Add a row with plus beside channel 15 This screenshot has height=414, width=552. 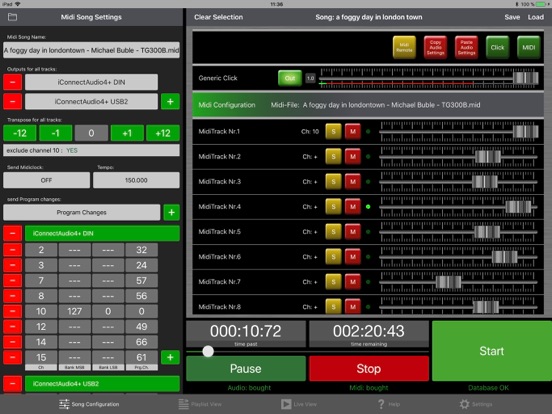tap(170, 357)
